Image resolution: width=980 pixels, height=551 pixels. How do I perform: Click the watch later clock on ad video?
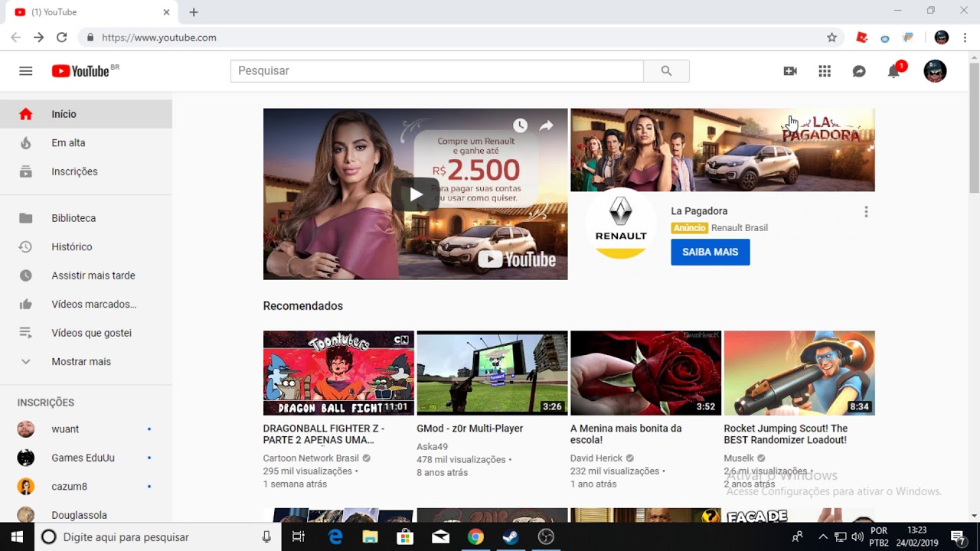(520, 126)
